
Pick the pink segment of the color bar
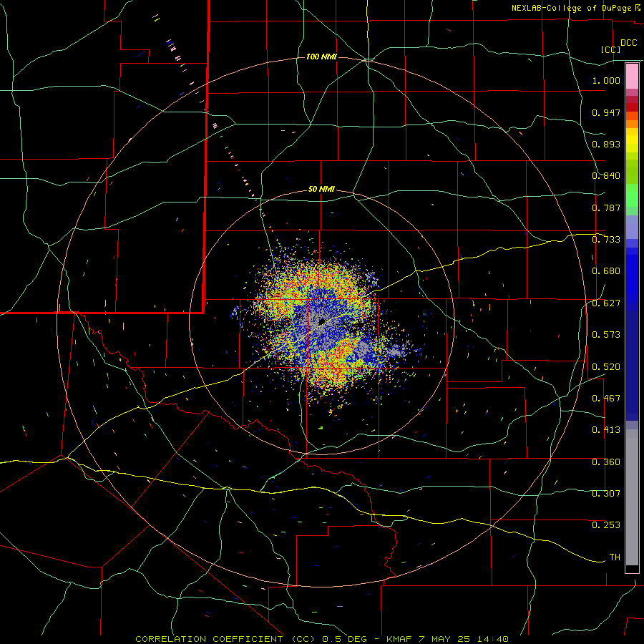(x=632, y=77)
